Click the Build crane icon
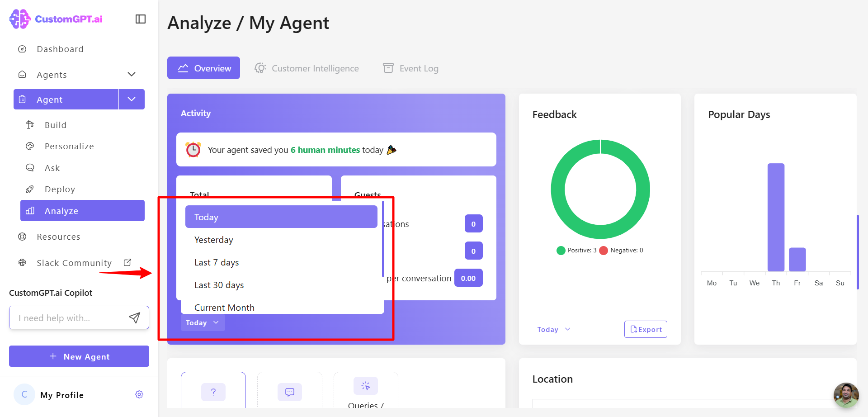This screenshot has width=868, height=417. [x=30, y=124]
